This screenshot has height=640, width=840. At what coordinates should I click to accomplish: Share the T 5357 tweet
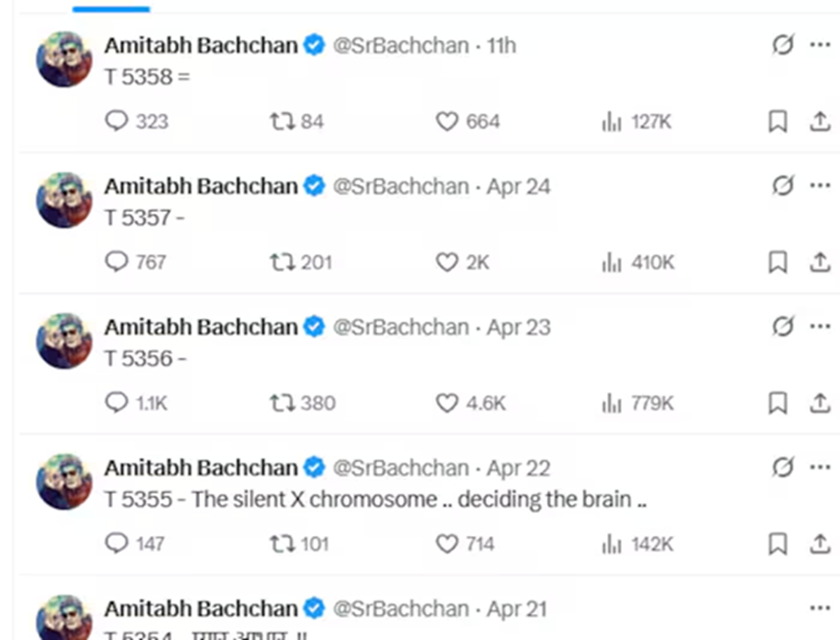[820, 263]
